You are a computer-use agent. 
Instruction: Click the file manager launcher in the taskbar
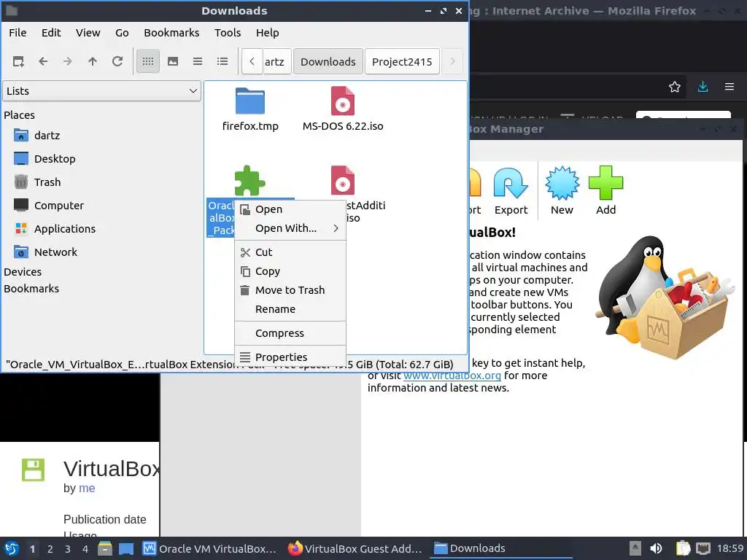[105, 548]
